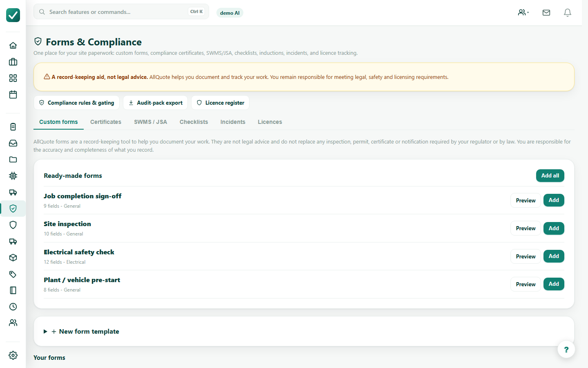Open the notifications bell icon
The image size is (588, 368).
pos(568,13)
